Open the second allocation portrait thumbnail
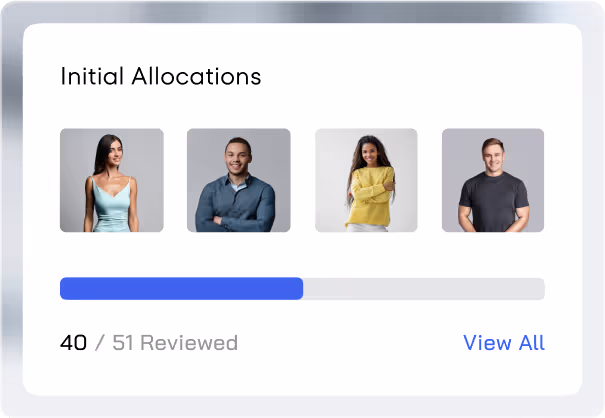 tap(239, 180)
